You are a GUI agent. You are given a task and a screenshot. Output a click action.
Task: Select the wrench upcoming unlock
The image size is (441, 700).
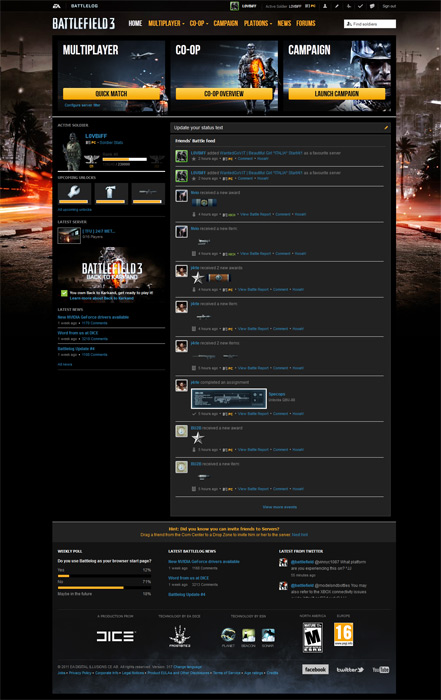[x=74, y=193]
